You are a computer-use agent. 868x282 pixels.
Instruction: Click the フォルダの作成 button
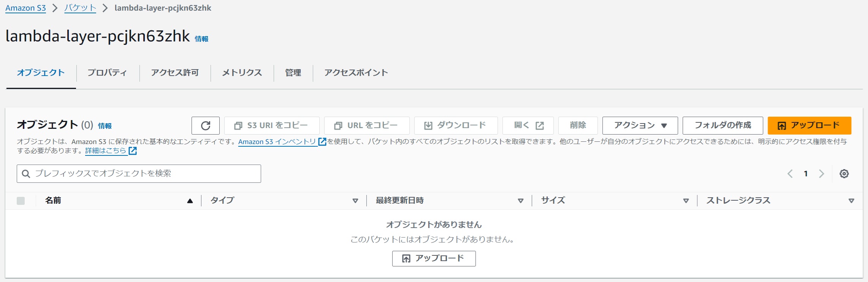point(723,125)
